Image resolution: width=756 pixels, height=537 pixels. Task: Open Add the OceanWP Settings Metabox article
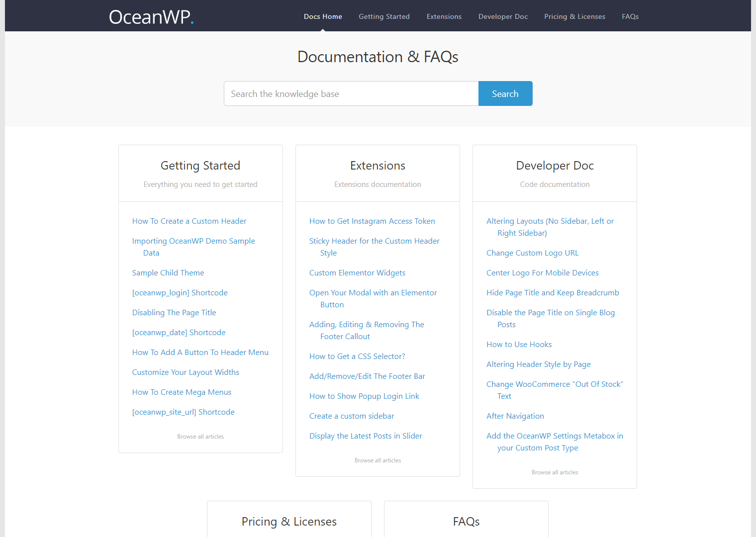(555, 442)
